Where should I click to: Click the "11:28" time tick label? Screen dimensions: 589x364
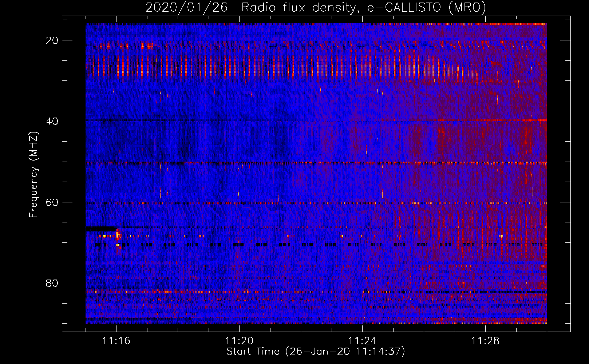[x=485, y=341]
